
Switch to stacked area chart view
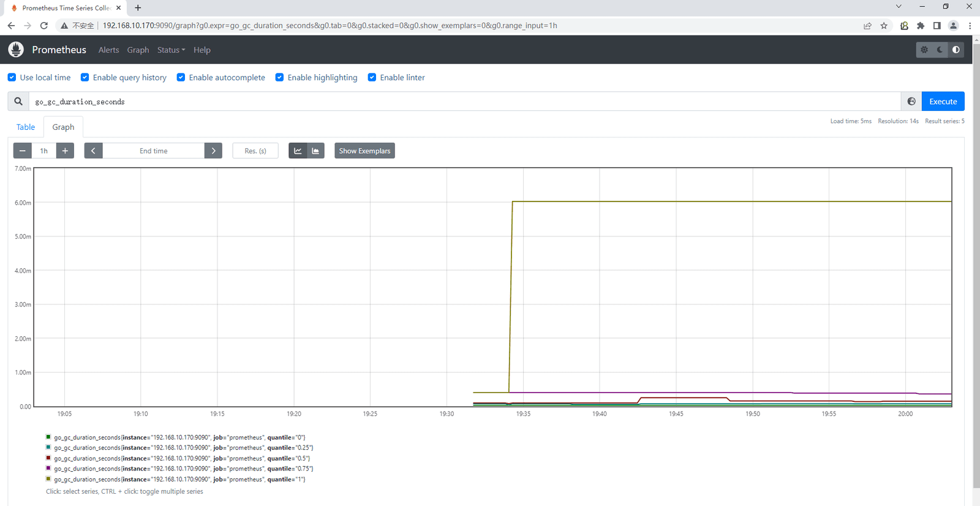click(x=315, y=151)
